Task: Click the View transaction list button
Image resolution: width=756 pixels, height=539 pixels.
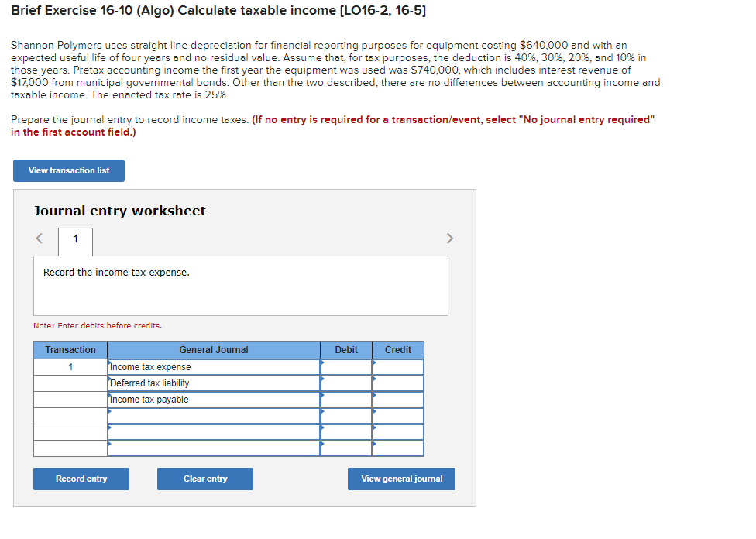Action: click(x=68, y=170)
